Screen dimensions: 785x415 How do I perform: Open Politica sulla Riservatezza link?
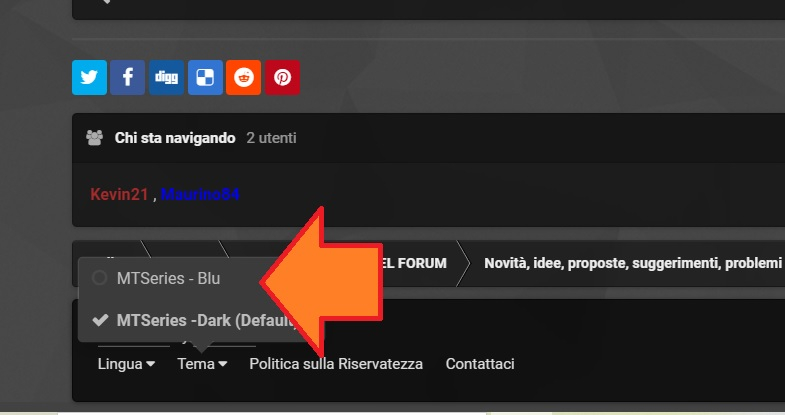coord(336,364)
